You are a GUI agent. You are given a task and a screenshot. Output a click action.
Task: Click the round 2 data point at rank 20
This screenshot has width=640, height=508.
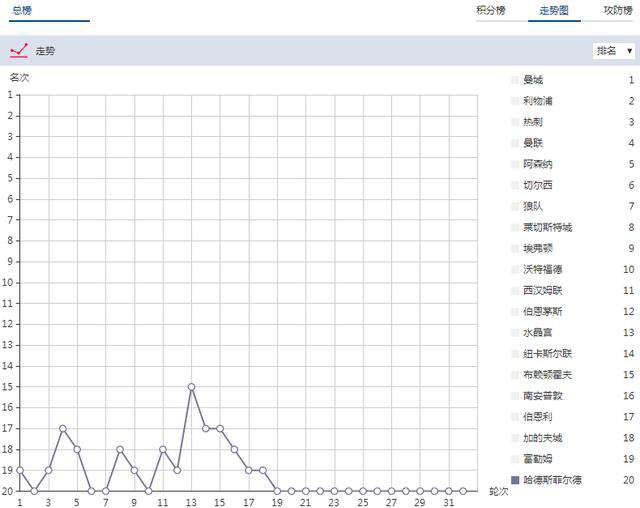tap(34, 491)
